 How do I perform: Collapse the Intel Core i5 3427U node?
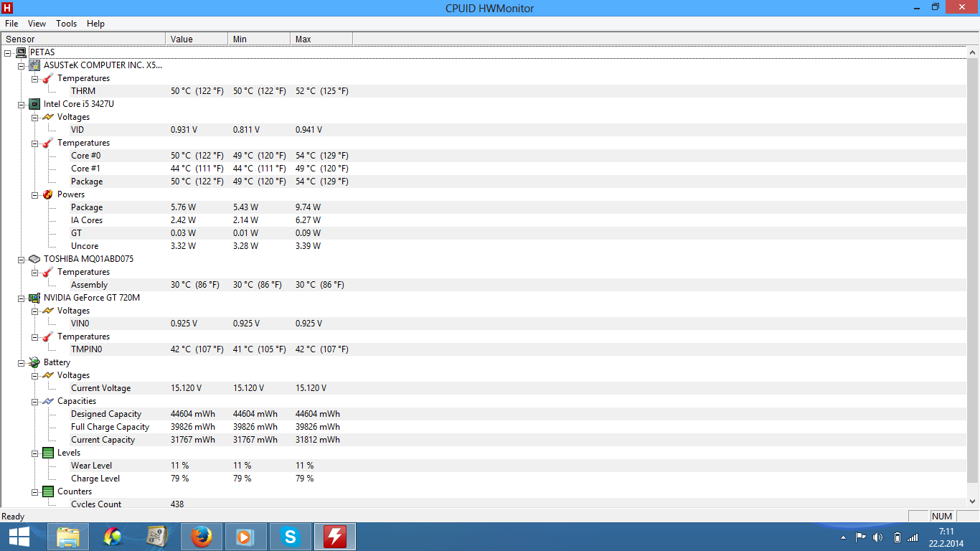click(x=22, y=104)
